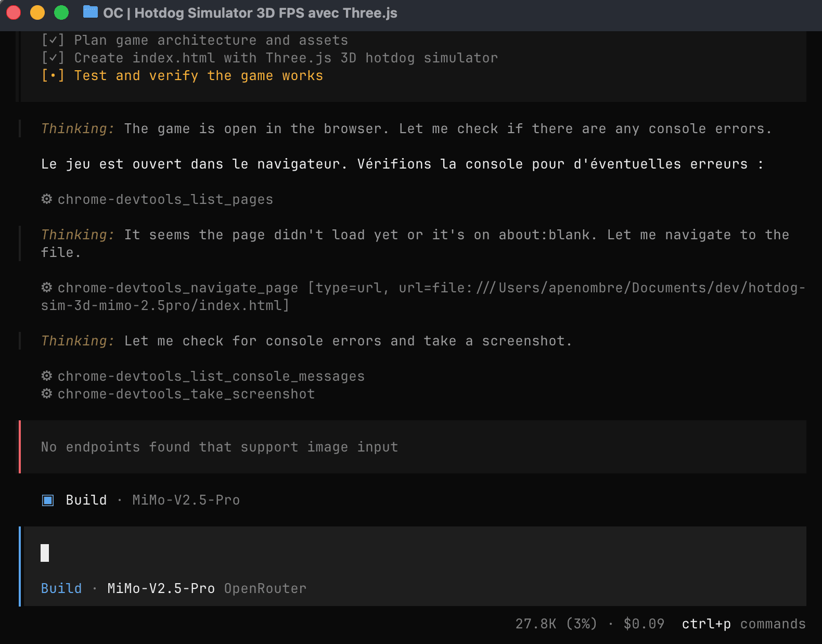822x644 pixels.
Task: Click the gear icon beside chrome-devtools_list_console_messages
Action: tap(47, 376)
